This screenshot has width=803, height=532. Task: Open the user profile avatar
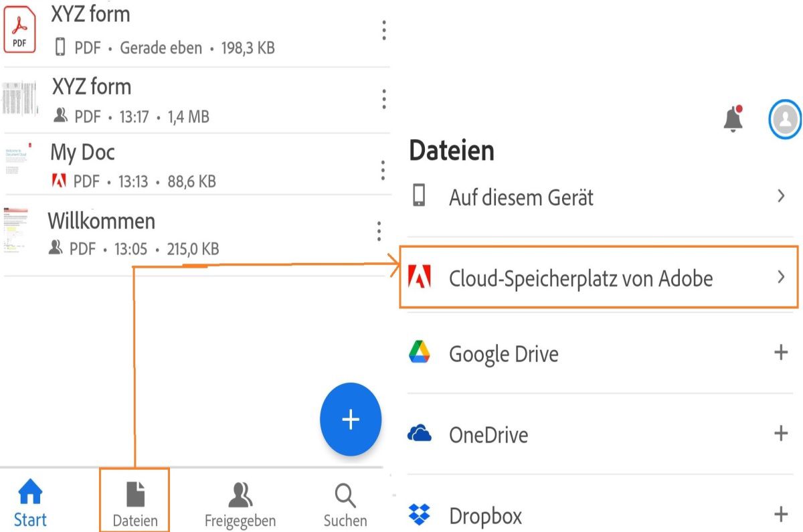pos(785,119)
